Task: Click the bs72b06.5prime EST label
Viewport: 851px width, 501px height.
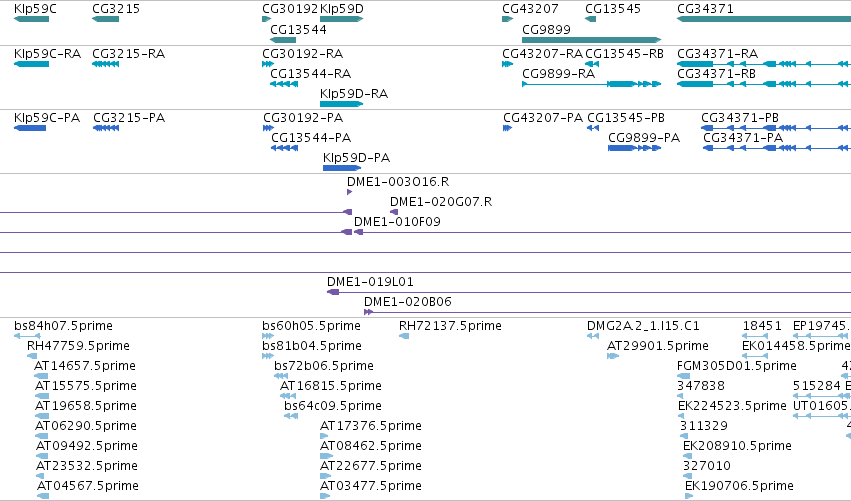Action: [324, 366]
